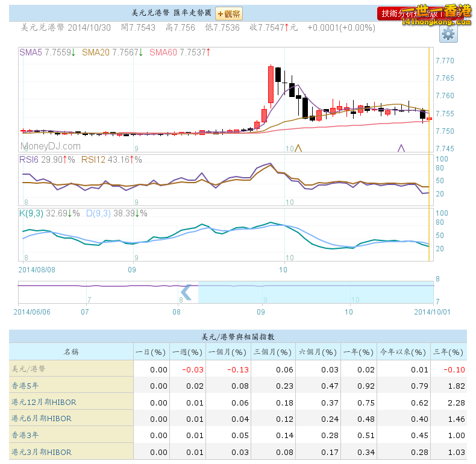
Task: Click the red -0.13 value in 美元/港幣 row
Action: [x=238, y=369]
